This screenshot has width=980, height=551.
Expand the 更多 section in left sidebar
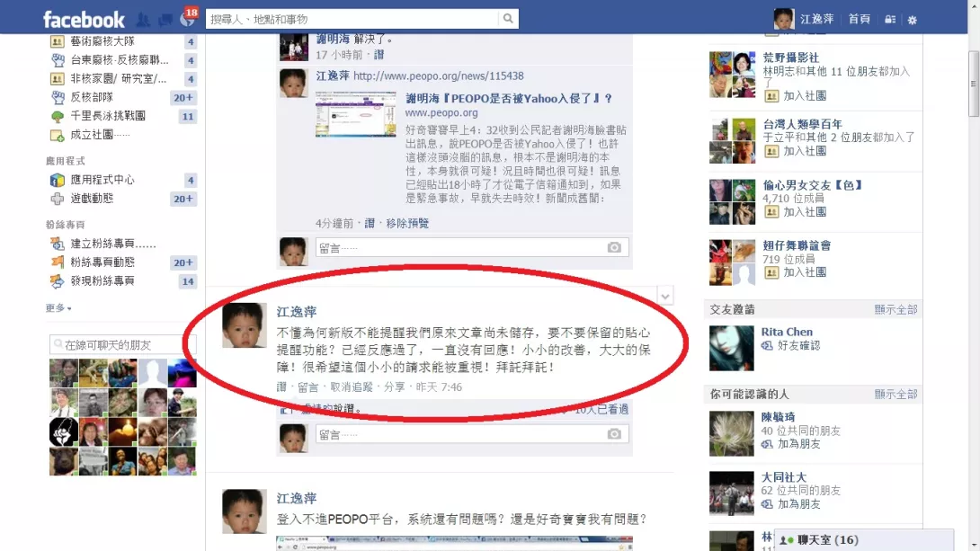58,308
